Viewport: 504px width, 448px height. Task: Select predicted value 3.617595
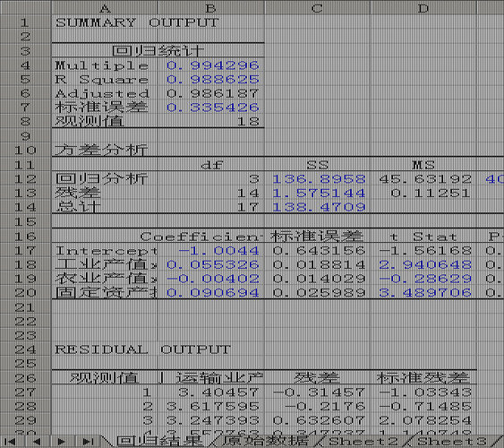point(212,406)
